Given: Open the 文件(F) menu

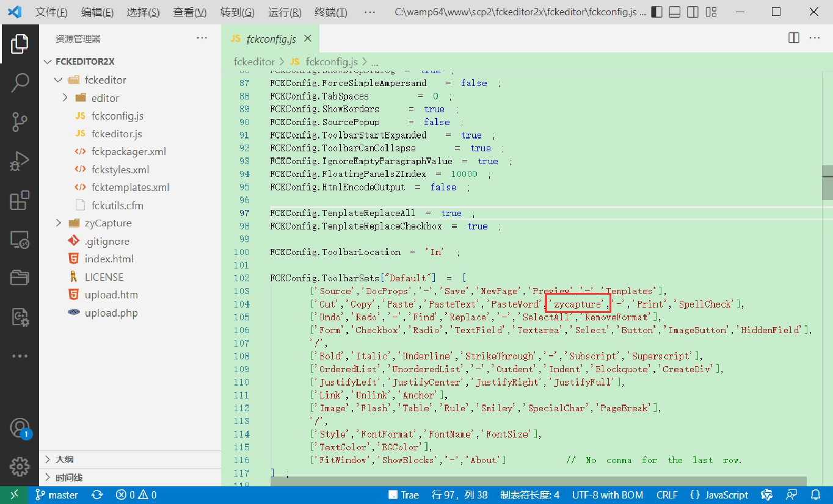Looking at the screenshot, I should pos(51,12).
